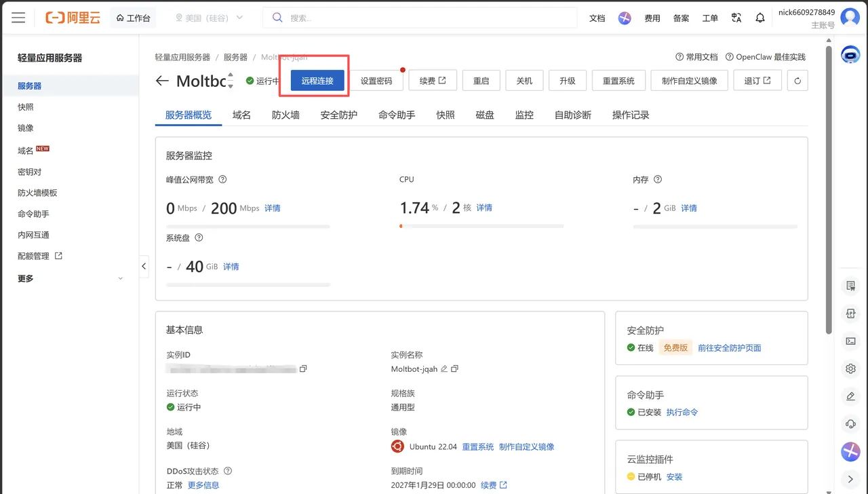This screenshot has height=494, width=868.
Task: Open the purple AI assistant in top bar
Action: 625,18
